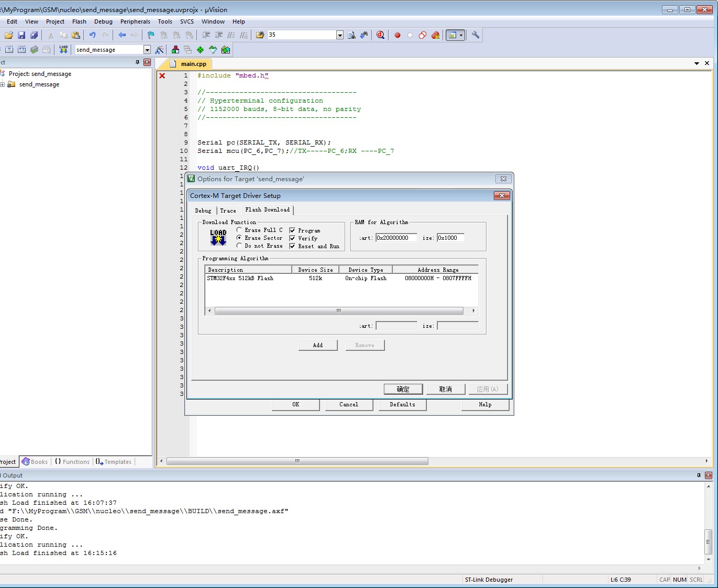Open the window layout dropdown arrow
This screenshot has height=588, width=718.
(x=461, y=35)
